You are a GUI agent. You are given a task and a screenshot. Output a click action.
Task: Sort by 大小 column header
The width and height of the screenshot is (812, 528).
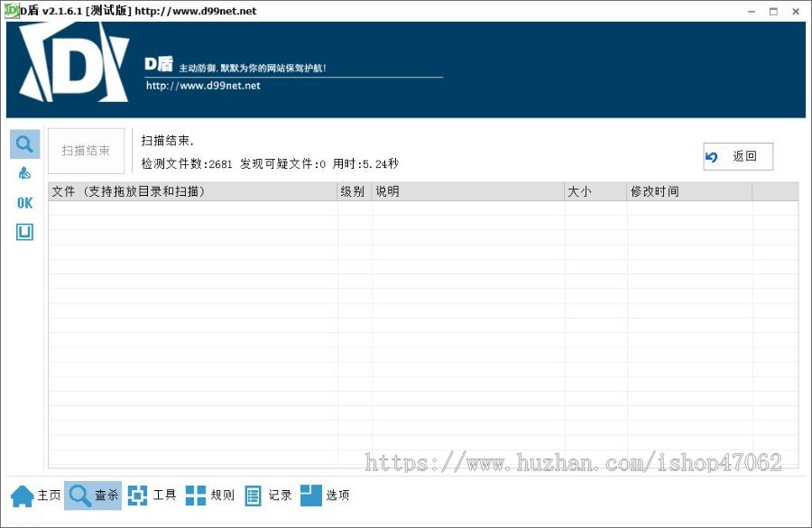pos(595,191)
